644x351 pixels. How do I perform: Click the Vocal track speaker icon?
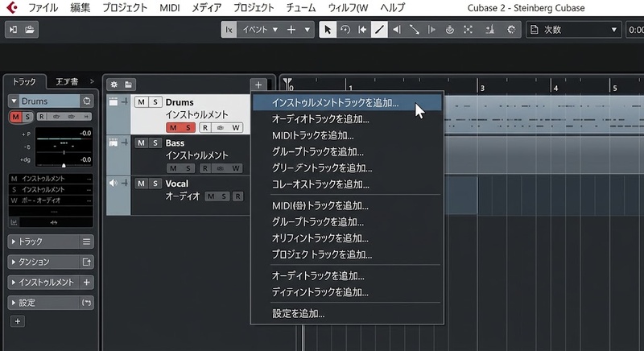(x=114, y=183)
